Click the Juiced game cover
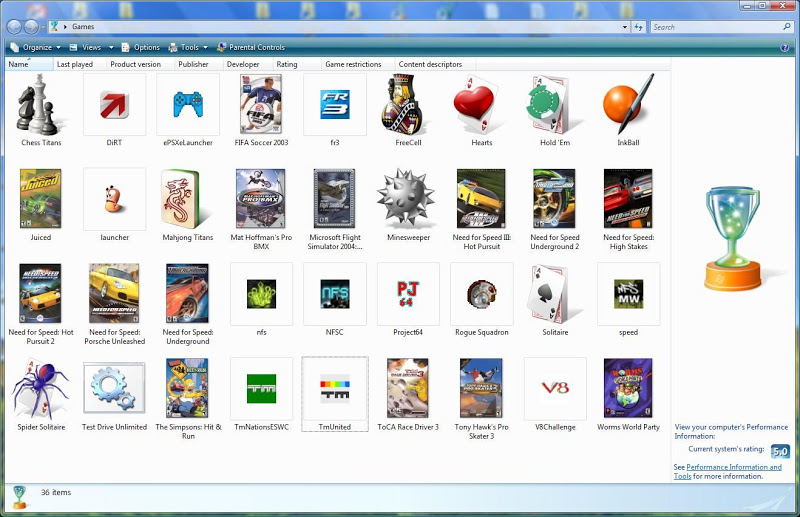The height and width of the screenshot is (517, 800). [x=40, y=199]
